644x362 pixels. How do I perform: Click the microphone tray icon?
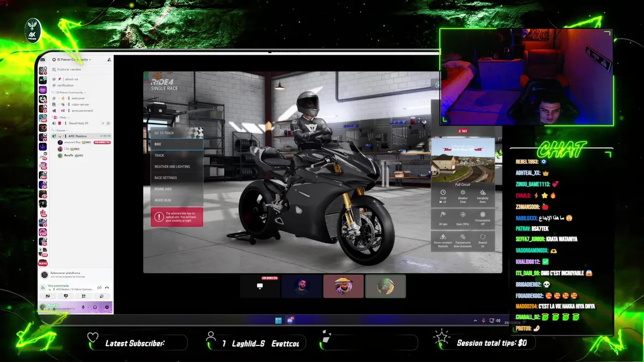pyautogui.click(x=484, y=321)
